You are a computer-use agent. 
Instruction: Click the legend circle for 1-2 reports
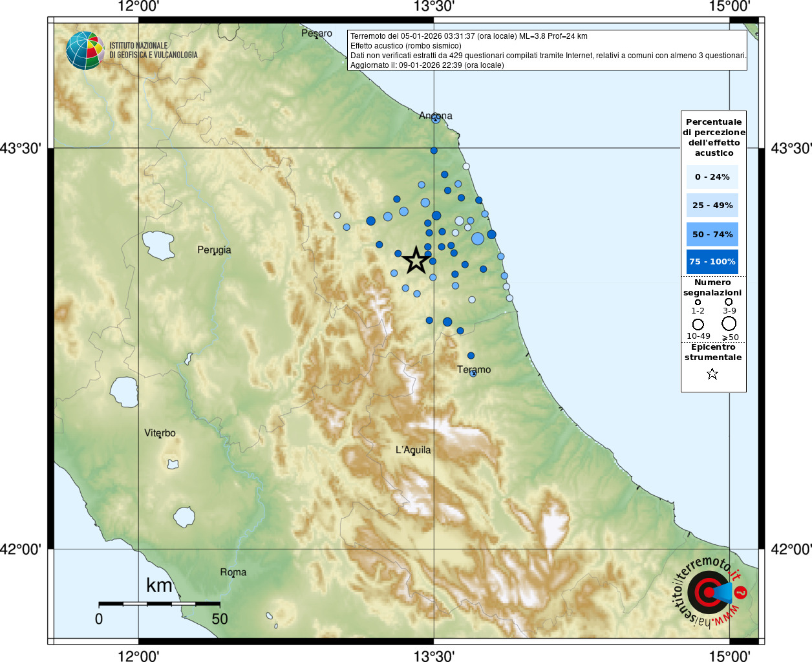click(698, 302)
